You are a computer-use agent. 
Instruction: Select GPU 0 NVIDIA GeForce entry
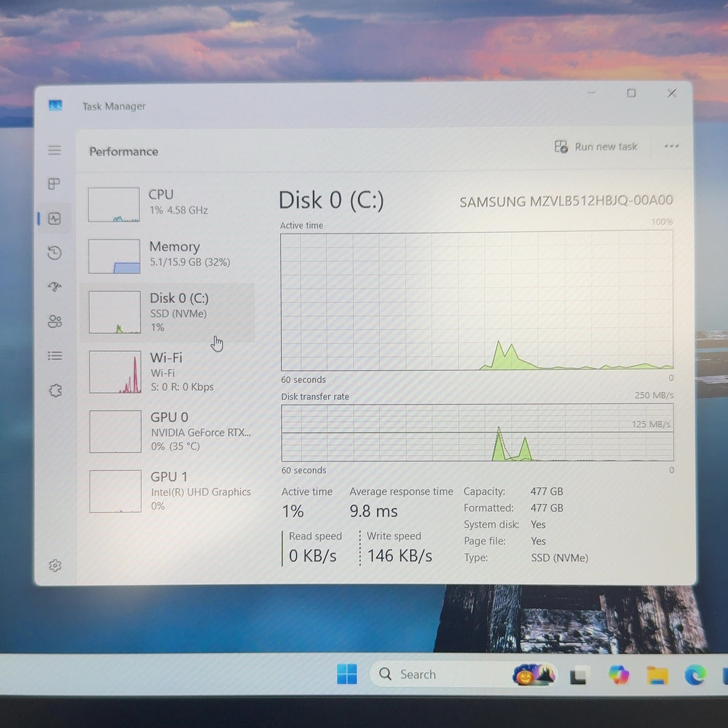(x=169, y=431)
